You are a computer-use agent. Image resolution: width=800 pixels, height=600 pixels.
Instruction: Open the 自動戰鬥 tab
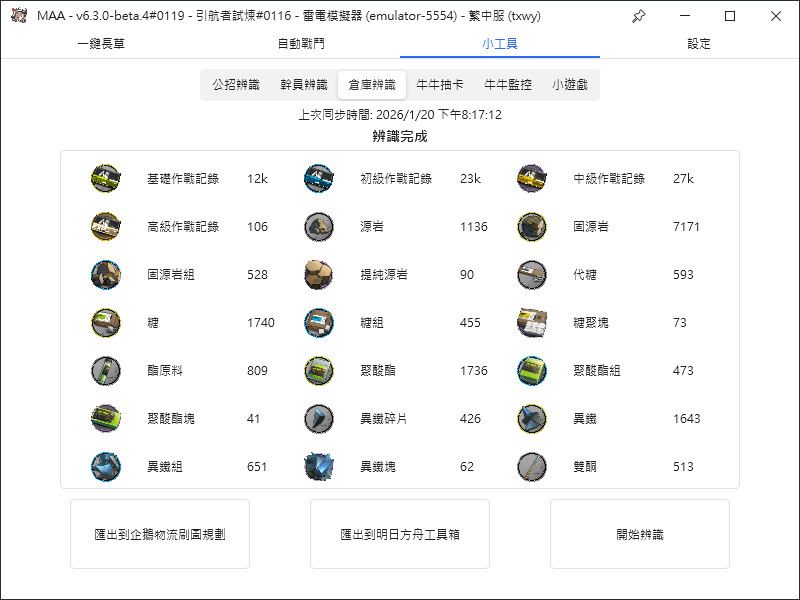pyautogui.click(x=300, y=44)
